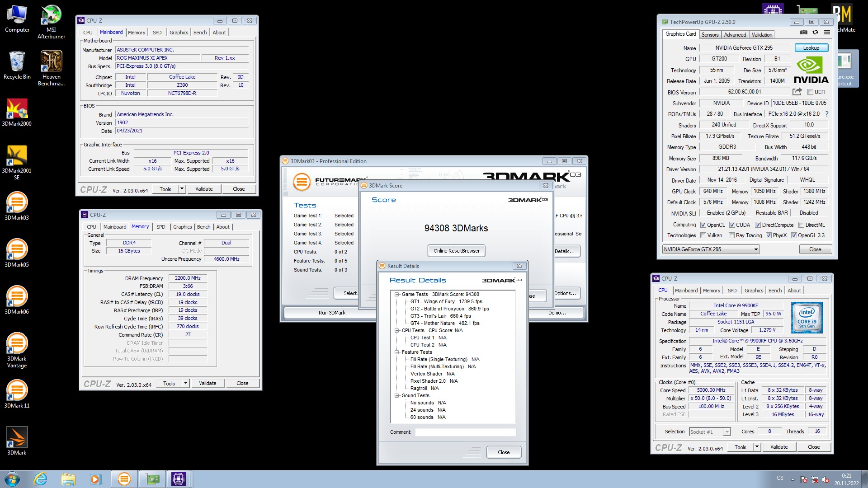Open the 3DMark2000 desktop shortcut
The width and height of the screenshot is (868, 488).
pyautogui.click(x=17, y=113)
